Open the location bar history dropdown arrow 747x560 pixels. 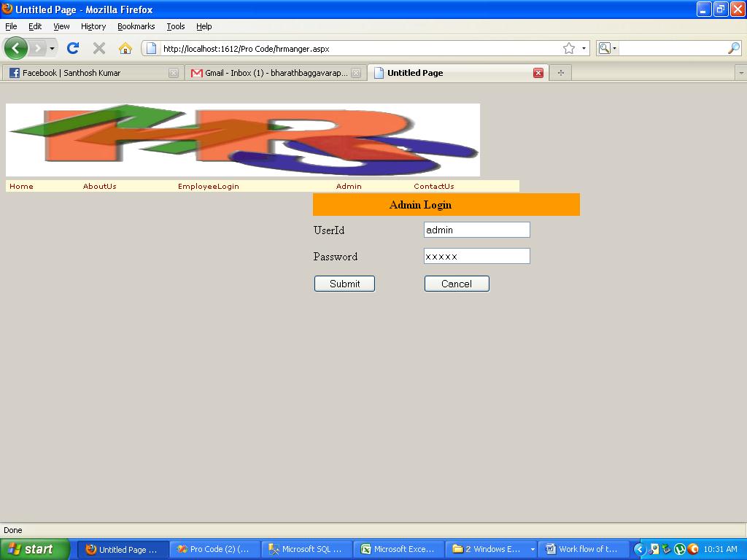point(584,48)
